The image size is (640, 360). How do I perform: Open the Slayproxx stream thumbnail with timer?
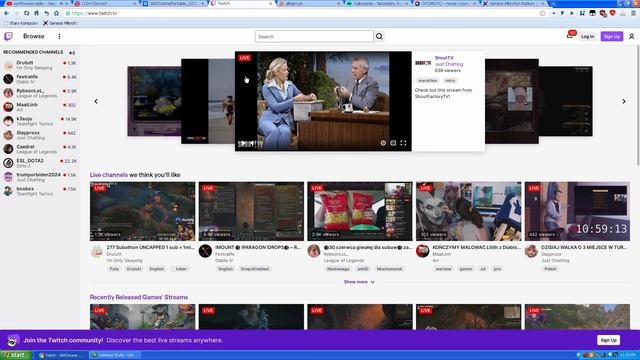pyautogui.click(x=577, y=211)
